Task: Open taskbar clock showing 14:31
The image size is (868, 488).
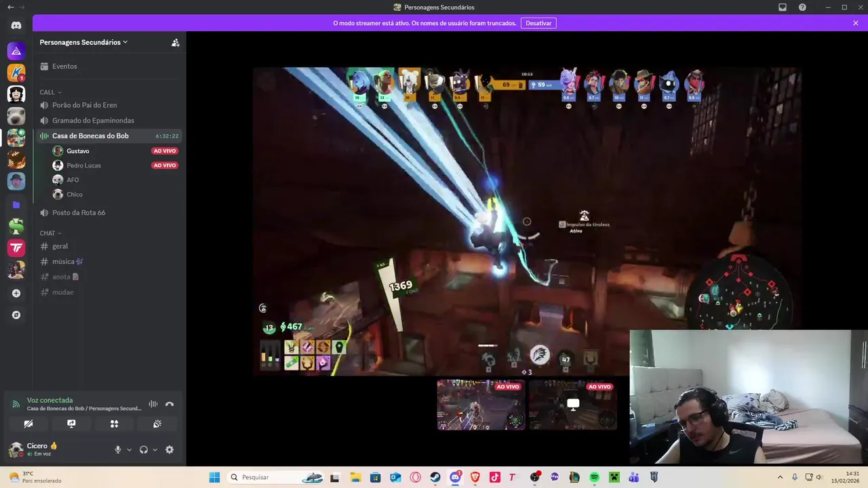Action: 847,477
